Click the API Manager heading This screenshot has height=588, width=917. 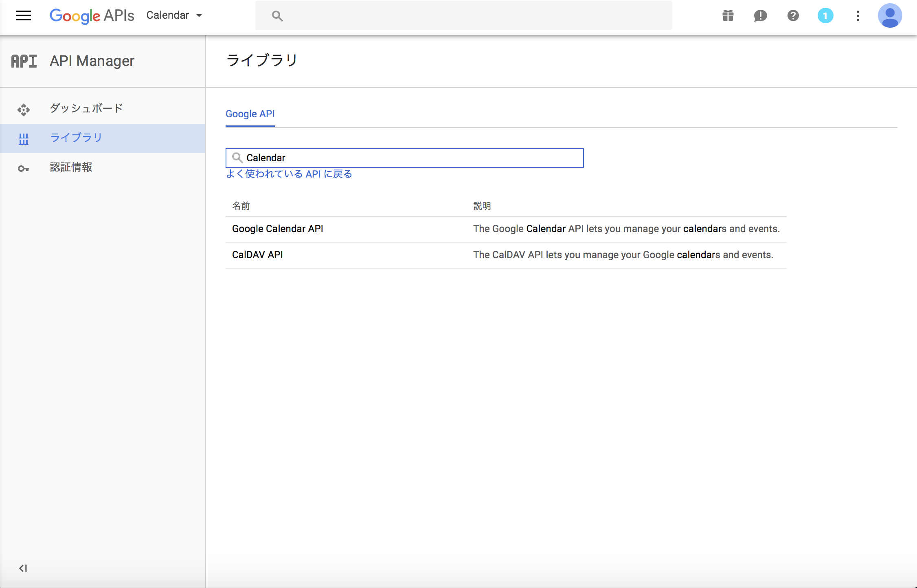(92, 61)
